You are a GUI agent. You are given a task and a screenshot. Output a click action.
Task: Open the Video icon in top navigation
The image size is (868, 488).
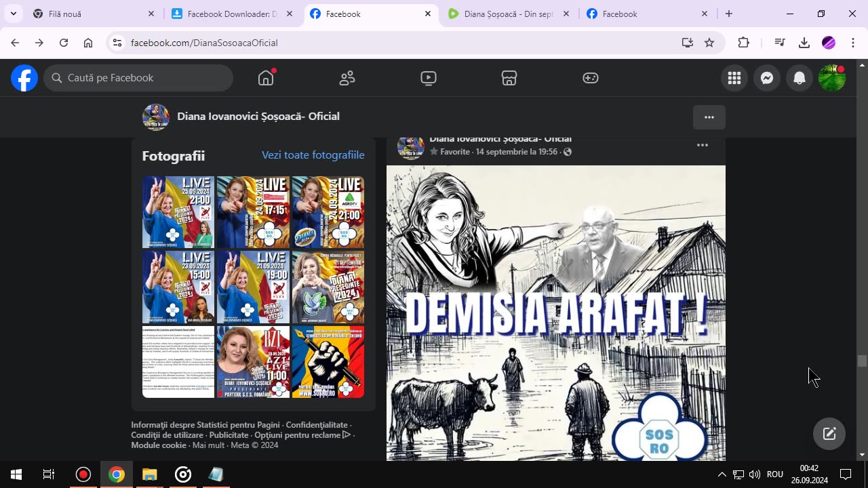tap(429, 78)
